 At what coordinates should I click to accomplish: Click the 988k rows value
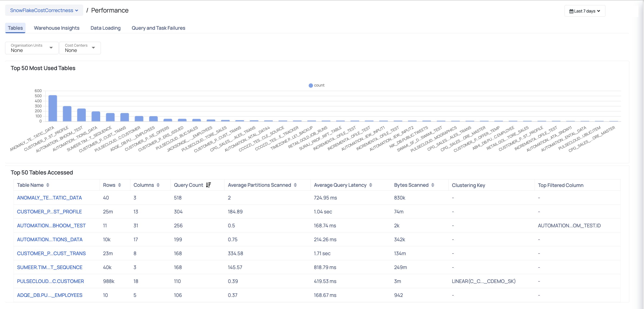tap(108, 281)
